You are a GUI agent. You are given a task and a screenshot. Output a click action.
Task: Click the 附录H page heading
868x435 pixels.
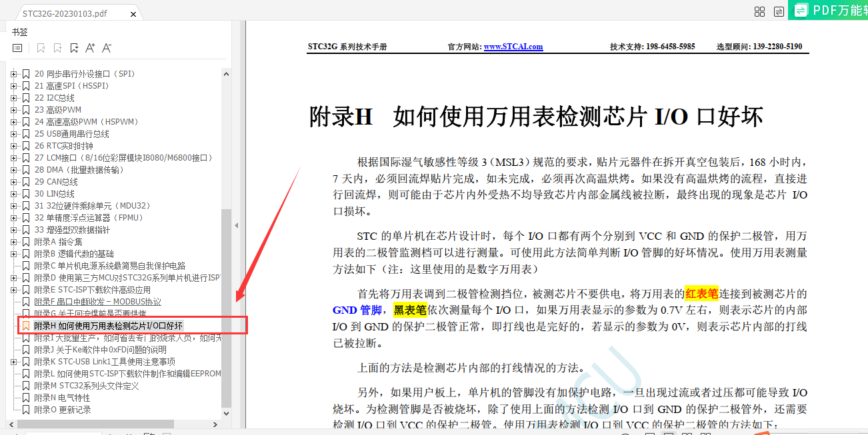[x=535, y=117]
